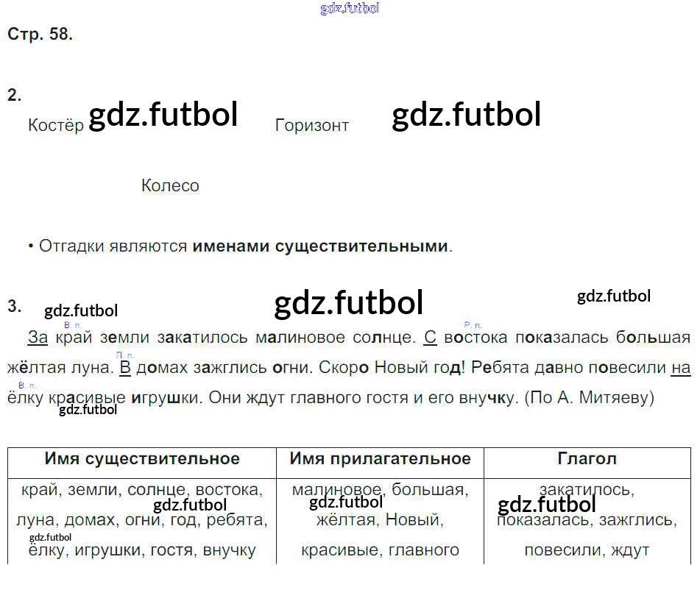This screenshot has height=590, width=700.
Task: Click 'Имя существительное' table header
Action: pyautogui.click(x=142, y=459)
